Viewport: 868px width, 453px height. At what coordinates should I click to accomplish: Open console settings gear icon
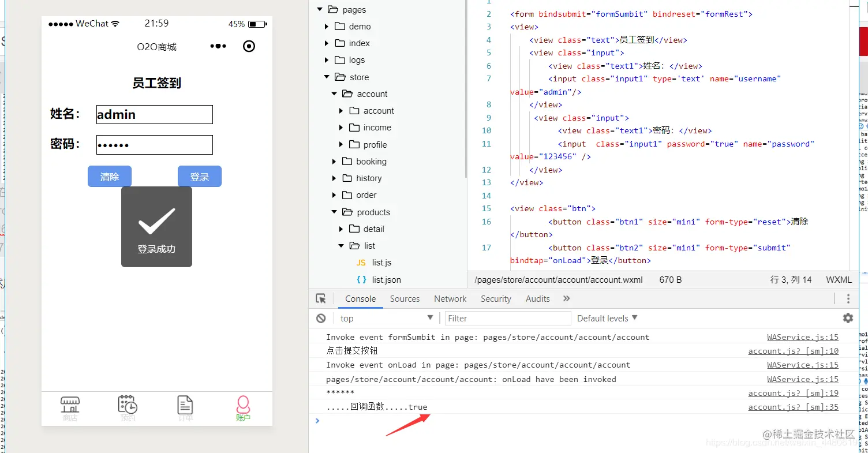848,318
